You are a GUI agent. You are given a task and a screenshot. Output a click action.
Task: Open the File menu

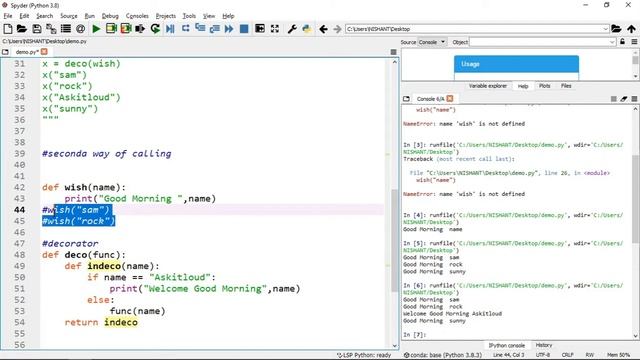click(8, 16)
